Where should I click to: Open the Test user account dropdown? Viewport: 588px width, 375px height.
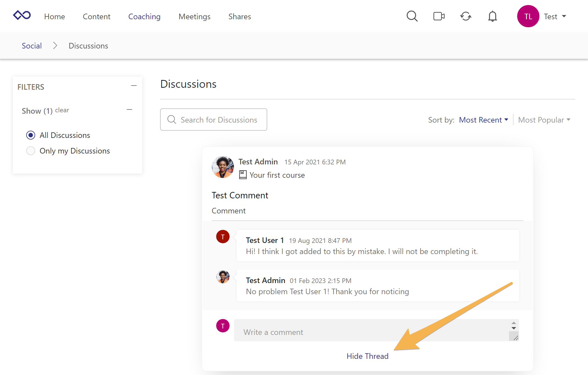555,16
